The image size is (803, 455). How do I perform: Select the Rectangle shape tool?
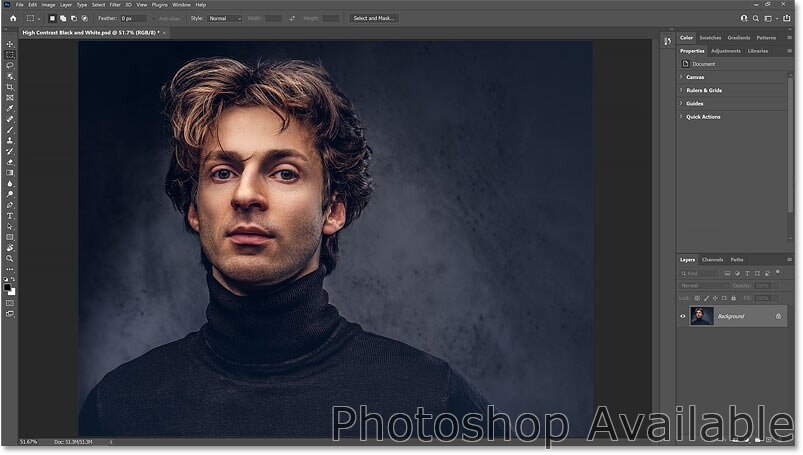[10, 237]
